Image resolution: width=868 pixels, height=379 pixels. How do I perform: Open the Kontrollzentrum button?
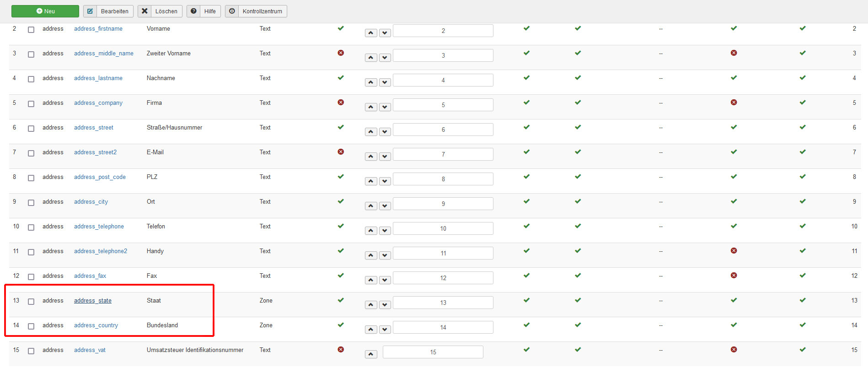pyautogui.click(x=256, y=11)
